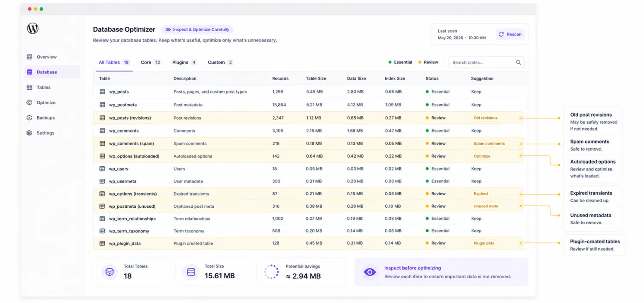
Task: Click Essential status of wp_term_relationships
Action: pyautogui.click(x=438, y=219)
